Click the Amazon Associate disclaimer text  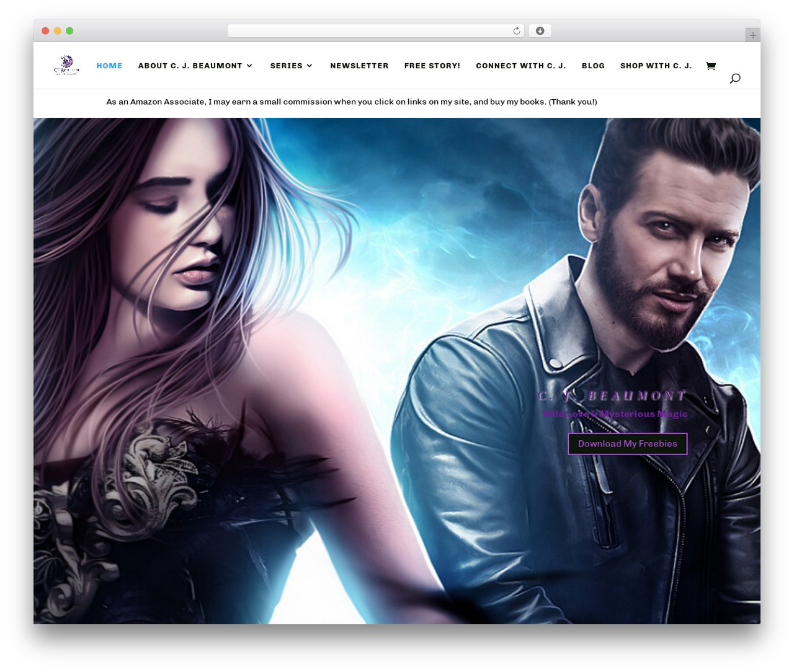pos(352,102)
